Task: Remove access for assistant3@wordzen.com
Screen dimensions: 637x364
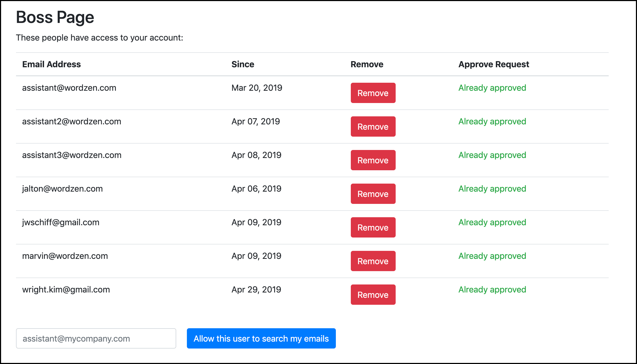Action: (373, 160)
